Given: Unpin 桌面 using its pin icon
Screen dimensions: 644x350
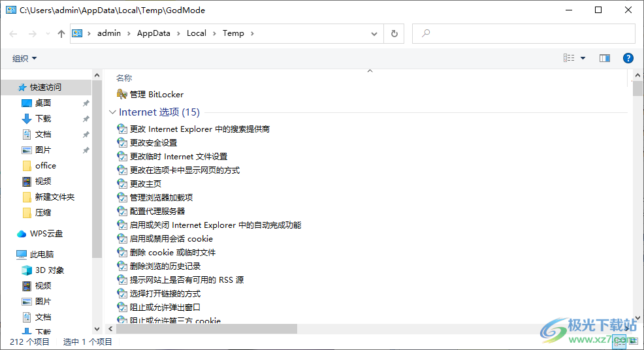Looking at the screenshot, I should pyautogui.click(x=86, y=103).
